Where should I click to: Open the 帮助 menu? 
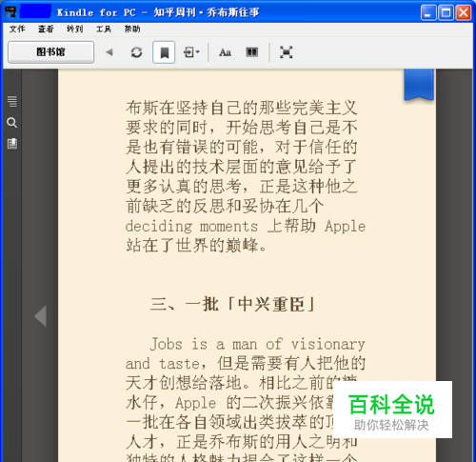point(132,30)
